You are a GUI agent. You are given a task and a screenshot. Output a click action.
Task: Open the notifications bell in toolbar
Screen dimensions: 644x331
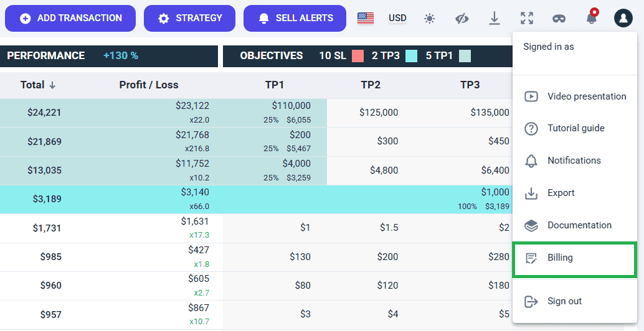pos(591,18)
